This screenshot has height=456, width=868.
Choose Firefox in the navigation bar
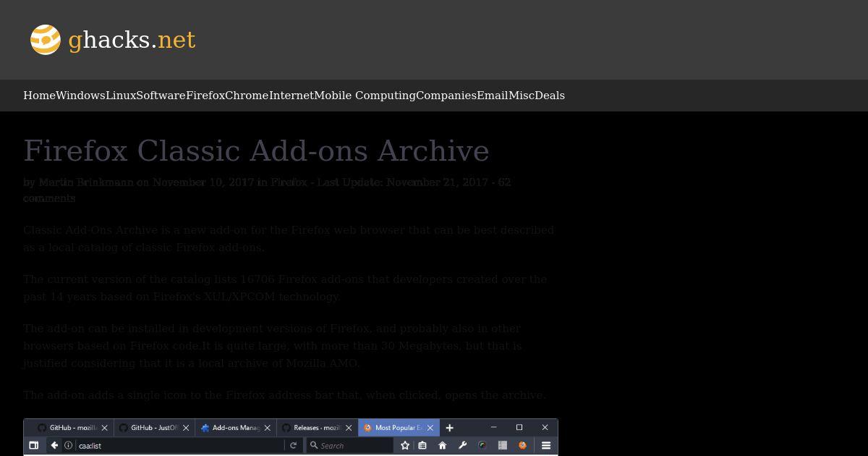[205, 96]
